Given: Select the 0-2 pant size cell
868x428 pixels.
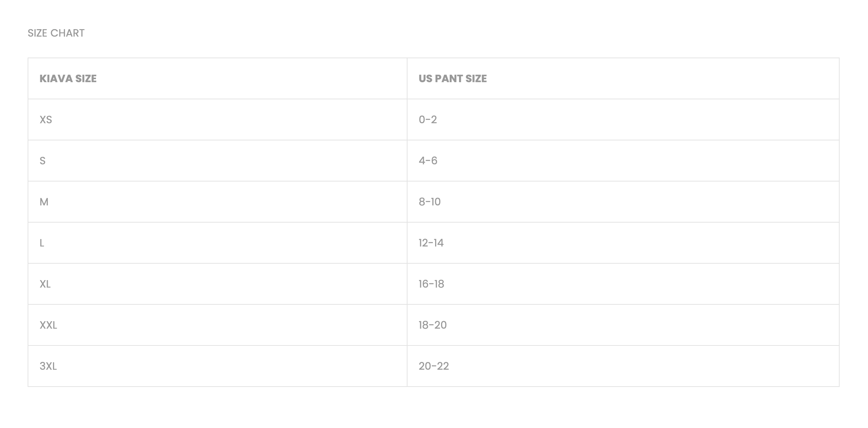Looking at the screenshot, I should [x=428, y=120].
